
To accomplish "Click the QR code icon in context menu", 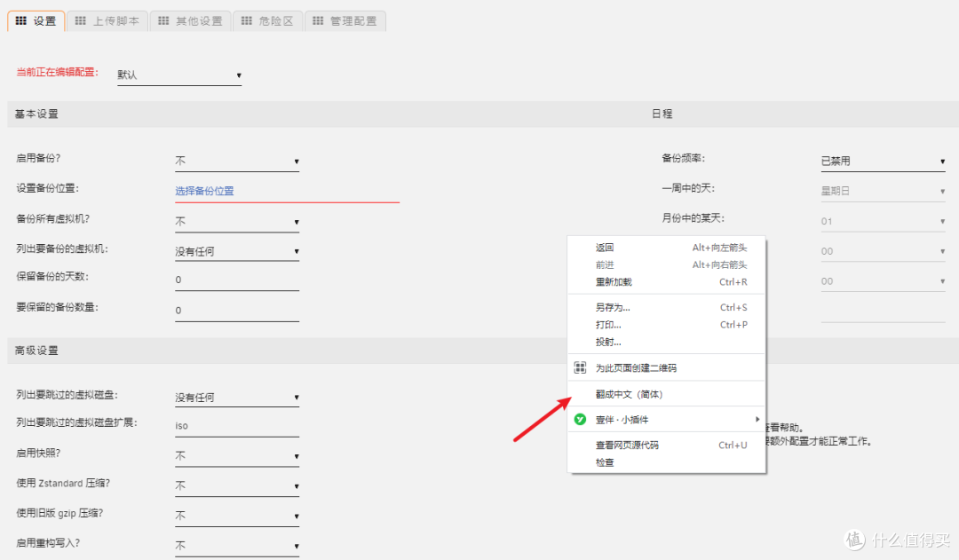I will coord(581,367).
